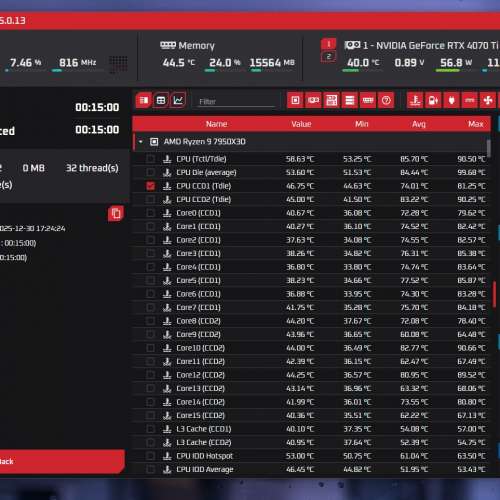
Task: Enable the Core0 (CCD1) checkbox
Action: pos(151,213)
